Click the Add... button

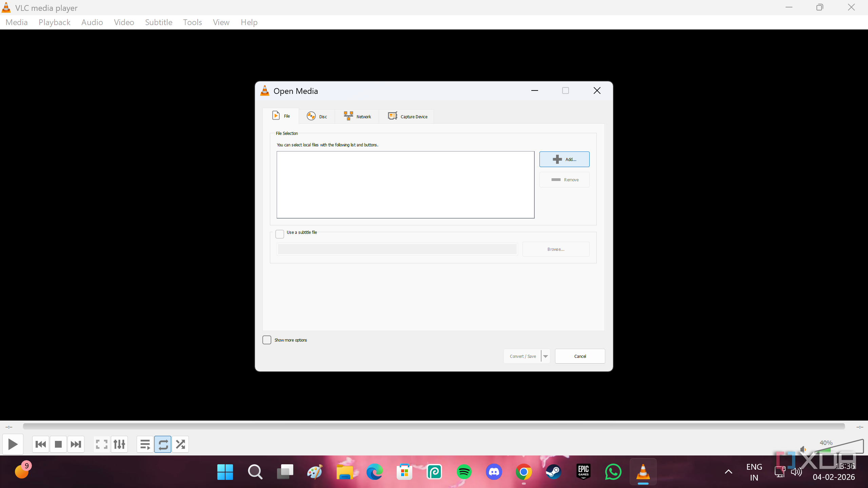(x=564, y=159)
